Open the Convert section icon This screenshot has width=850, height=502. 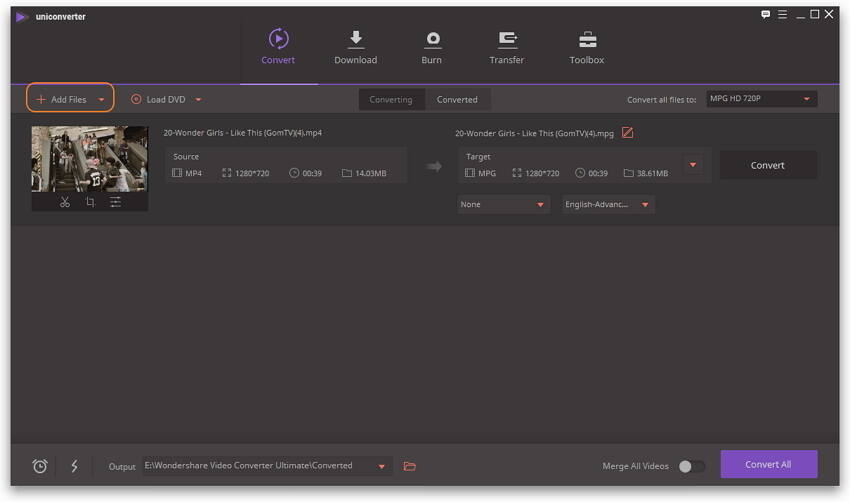tap(279, 38)
